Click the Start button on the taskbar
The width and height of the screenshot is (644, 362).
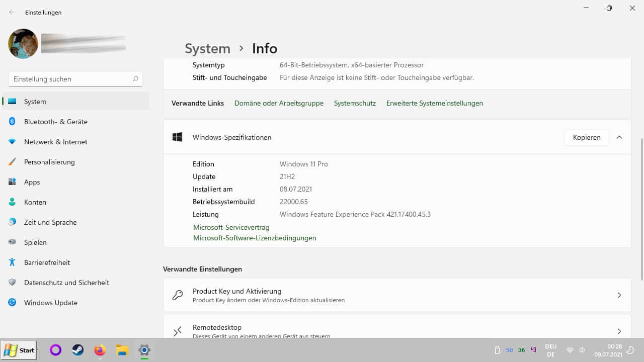point(19,350)
